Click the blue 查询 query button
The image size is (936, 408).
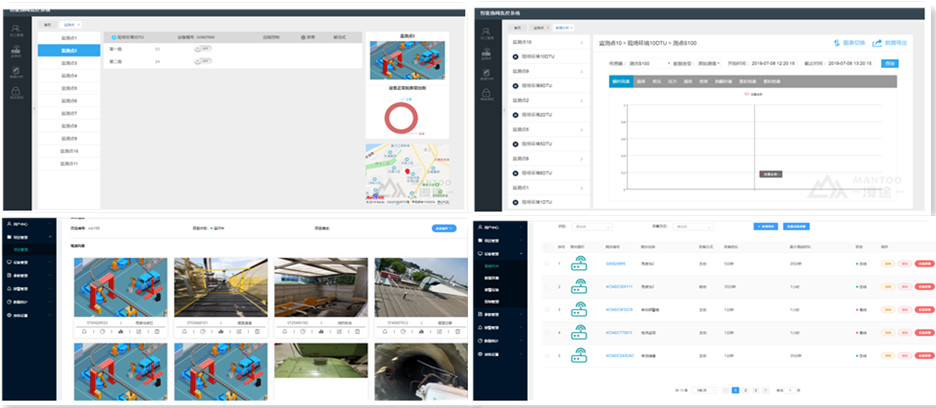[890, 64]
